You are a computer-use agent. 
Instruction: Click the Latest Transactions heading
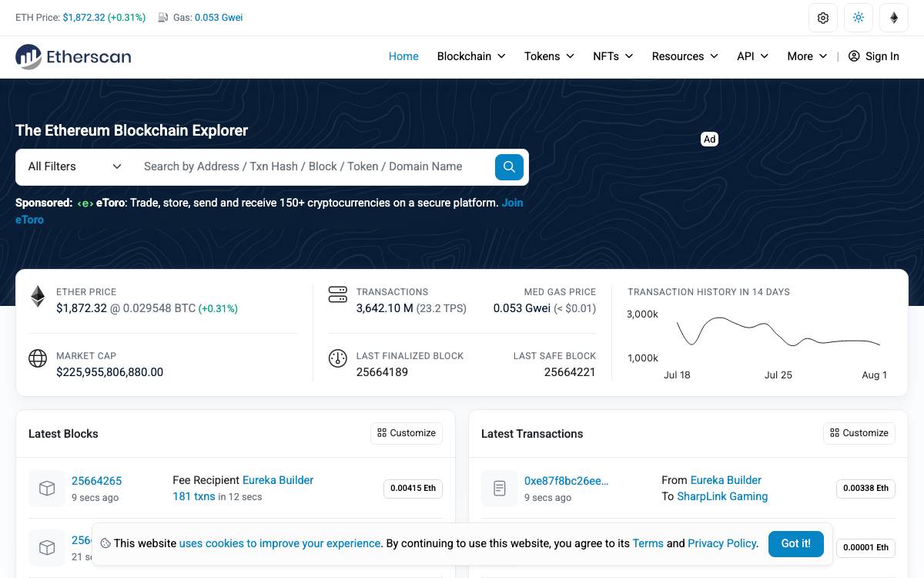click(532, 434)
